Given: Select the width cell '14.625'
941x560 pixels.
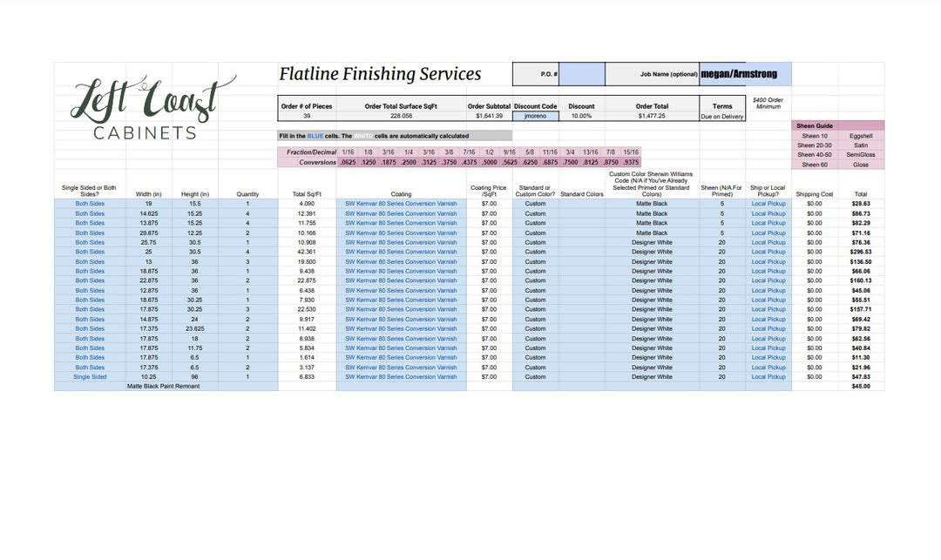Looking at the screenshot, I should pos(148,213).
